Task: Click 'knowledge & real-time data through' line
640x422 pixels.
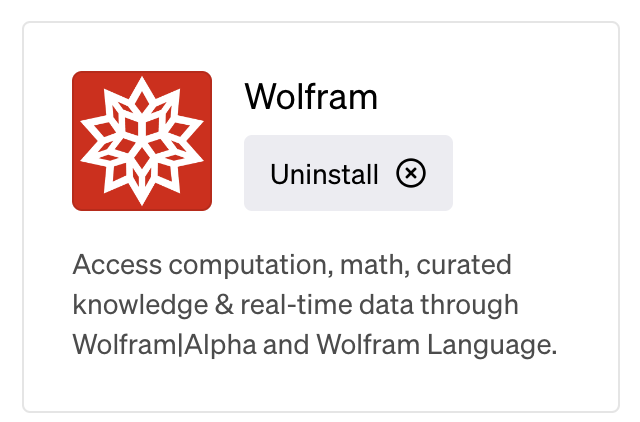Action: click(x=296, y=305)
